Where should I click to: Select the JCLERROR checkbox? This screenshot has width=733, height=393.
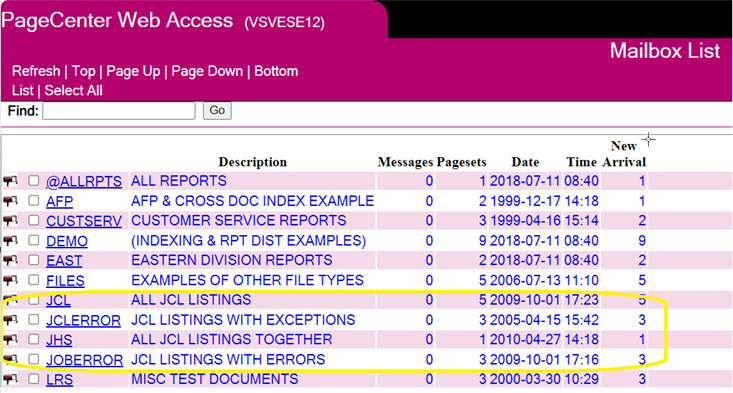[x=34, y=320]
